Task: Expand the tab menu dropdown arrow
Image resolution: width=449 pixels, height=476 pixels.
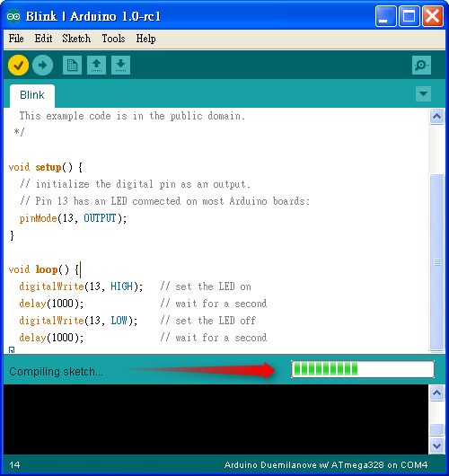Action: tap(423, 93)
